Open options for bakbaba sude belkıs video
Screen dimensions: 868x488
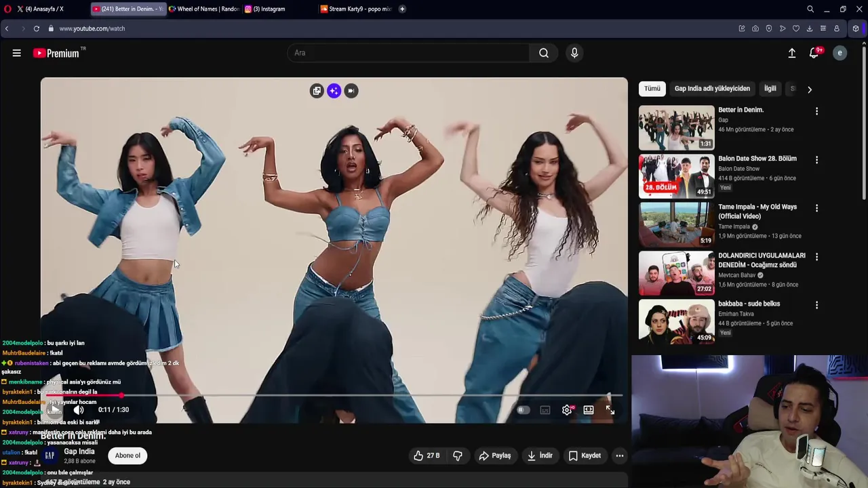pyautogui.click(x=816, y=305)
